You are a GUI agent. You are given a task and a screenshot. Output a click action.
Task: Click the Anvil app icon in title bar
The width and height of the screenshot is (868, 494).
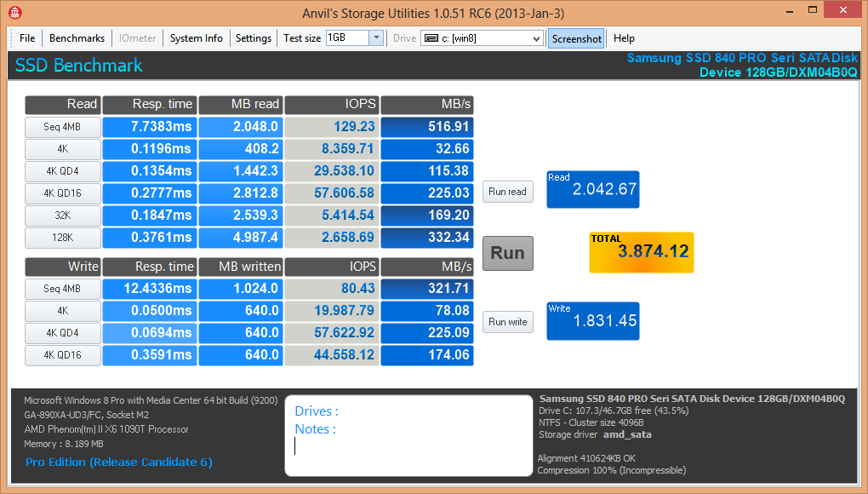[15, 12]
